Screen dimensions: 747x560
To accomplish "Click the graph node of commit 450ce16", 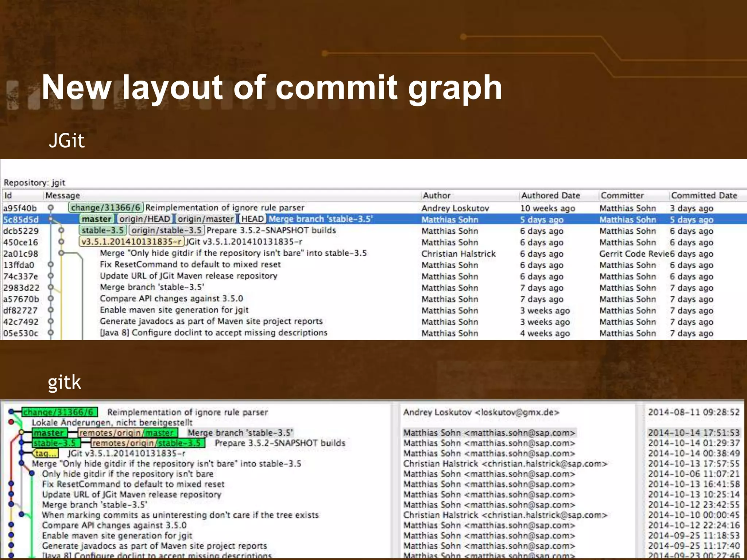I will [61, 242].
